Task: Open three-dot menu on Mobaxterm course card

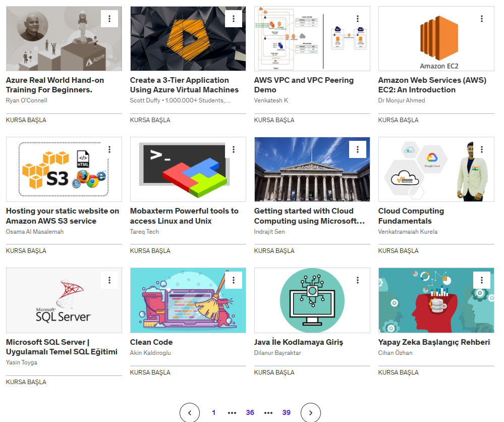Action: pos(234,149)
